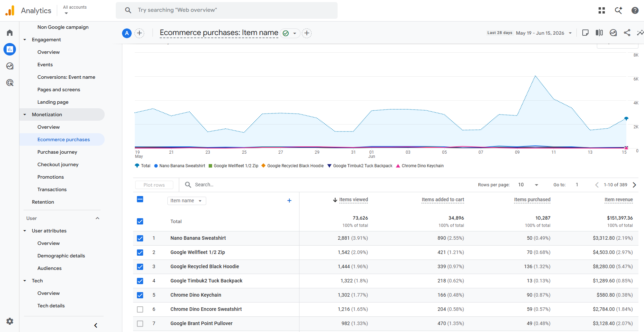The image size is (644, 332).
Task: Uncheck Google Recycled Black Hoodie row checkbox
Action: click(x=140, y=267)
